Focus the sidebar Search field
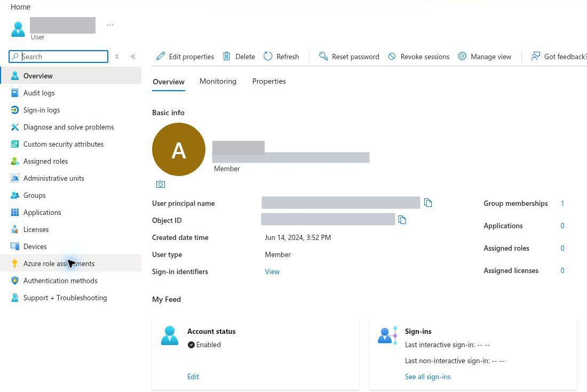587x392 pixels. [x=58, y=57]
